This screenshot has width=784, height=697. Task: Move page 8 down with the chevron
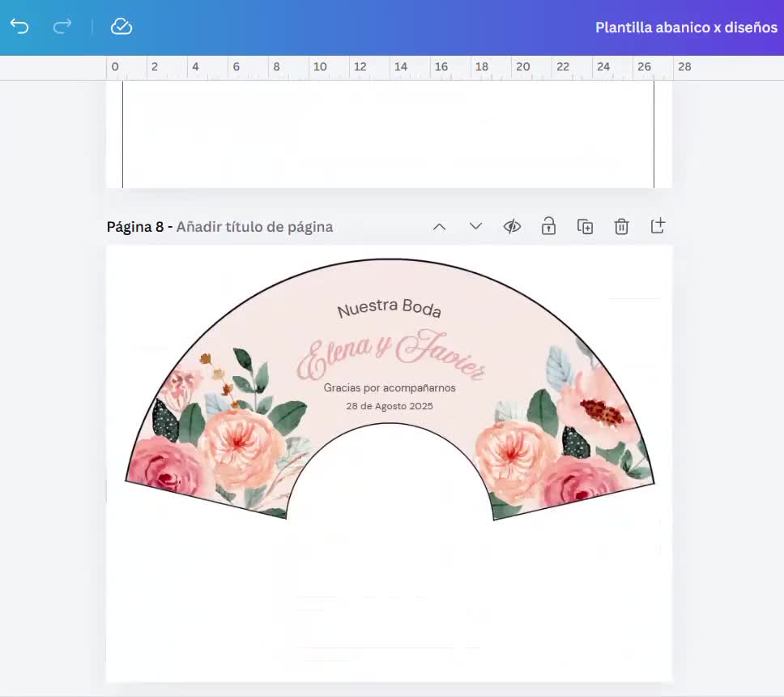(x=475, y=226)
